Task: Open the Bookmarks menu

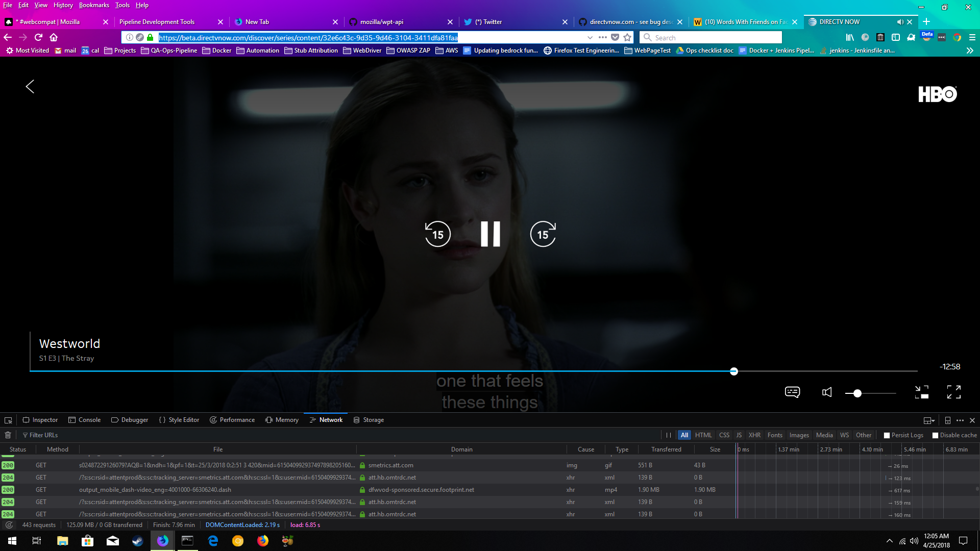Action: tap(94, 5)
